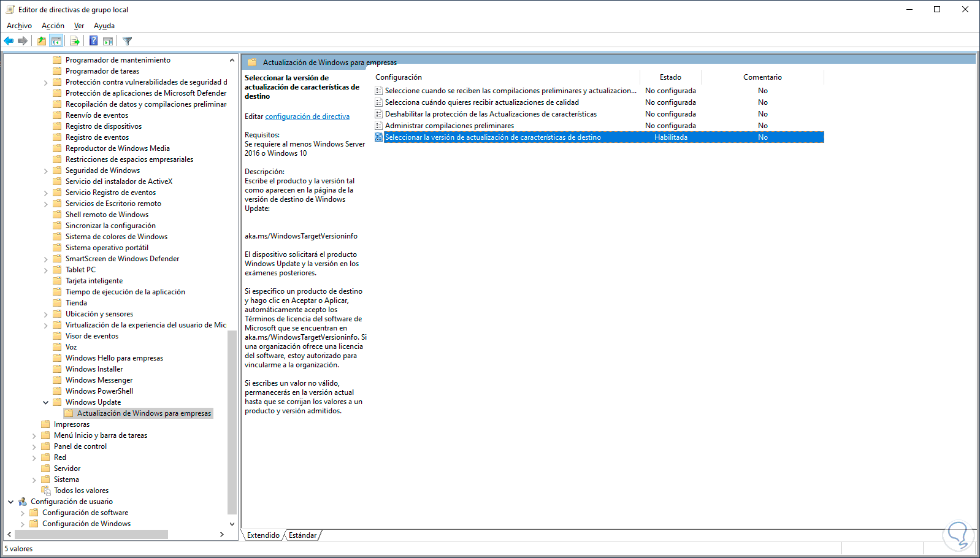Click the Habilitada status cell
The height and width of the screenshot is (558, 980).
click(671, 137)
